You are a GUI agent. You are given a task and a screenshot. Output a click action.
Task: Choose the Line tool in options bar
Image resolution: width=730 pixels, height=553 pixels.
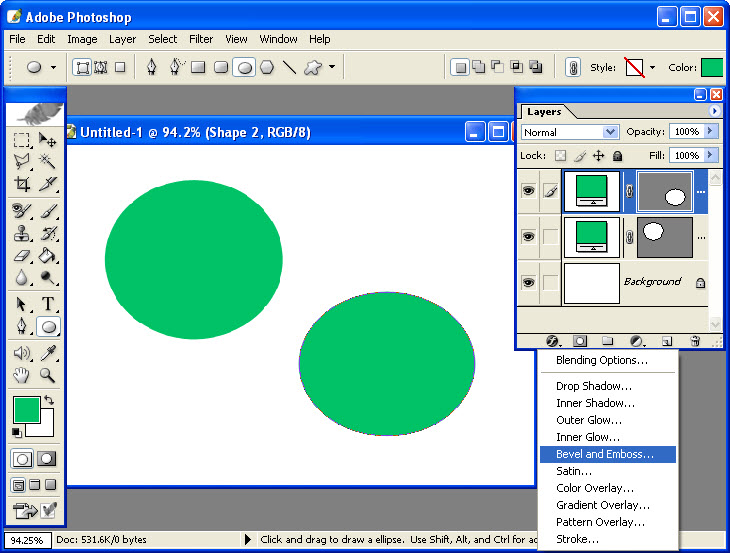289,68
